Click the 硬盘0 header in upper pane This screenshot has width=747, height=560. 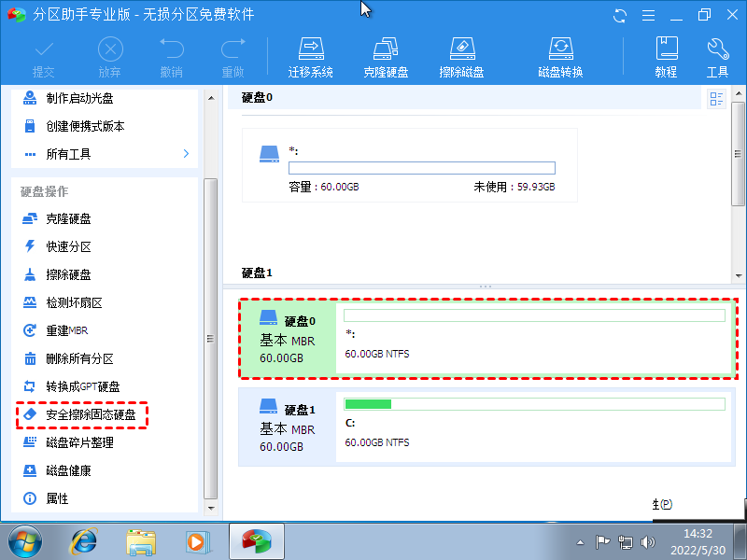click(257, 98)
